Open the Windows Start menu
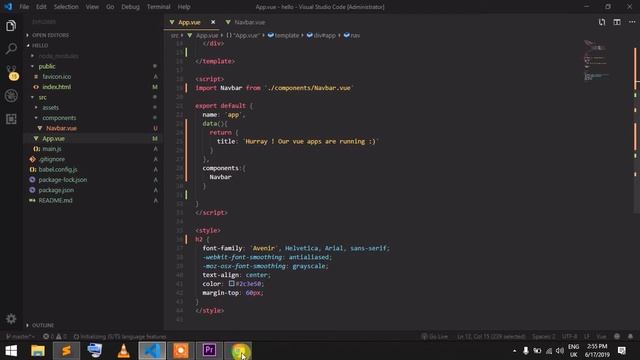Screen dimensions: 640x360 [11, 351]
